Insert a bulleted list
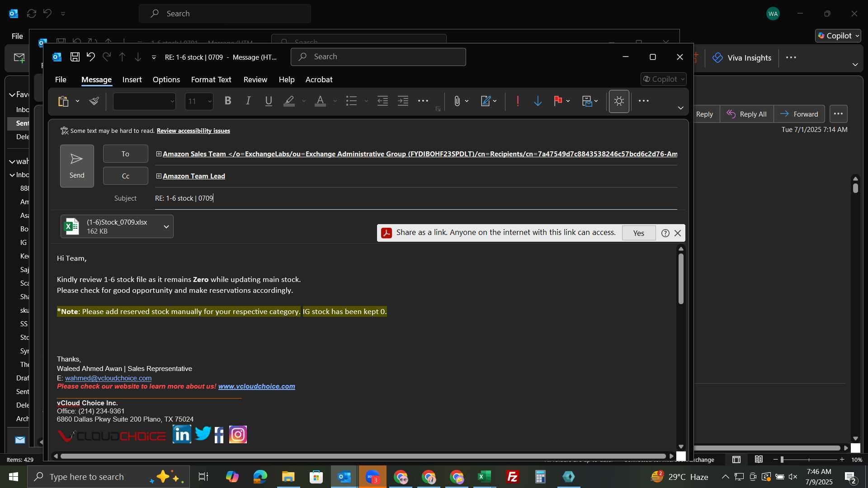 [x=352, y=101]
